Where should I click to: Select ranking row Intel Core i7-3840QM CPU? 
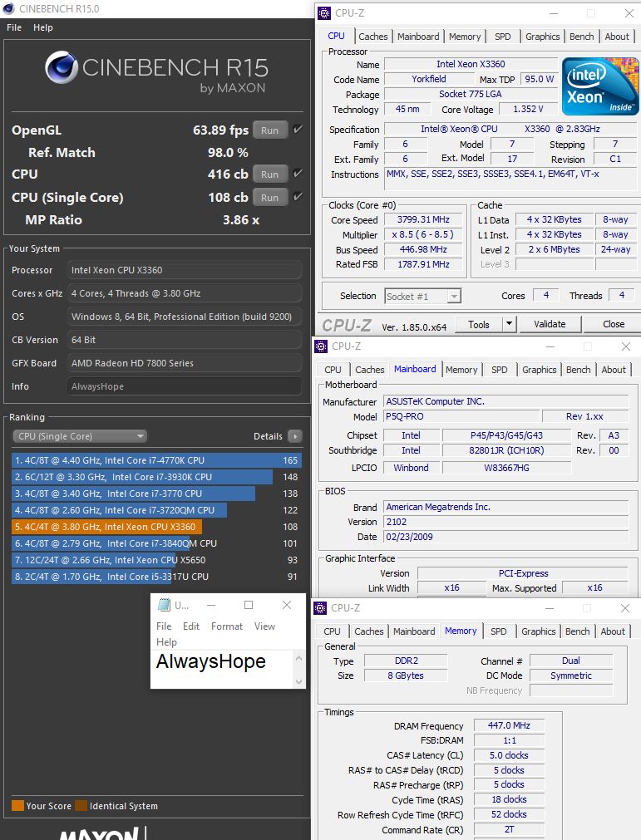[x=156, y=543]
